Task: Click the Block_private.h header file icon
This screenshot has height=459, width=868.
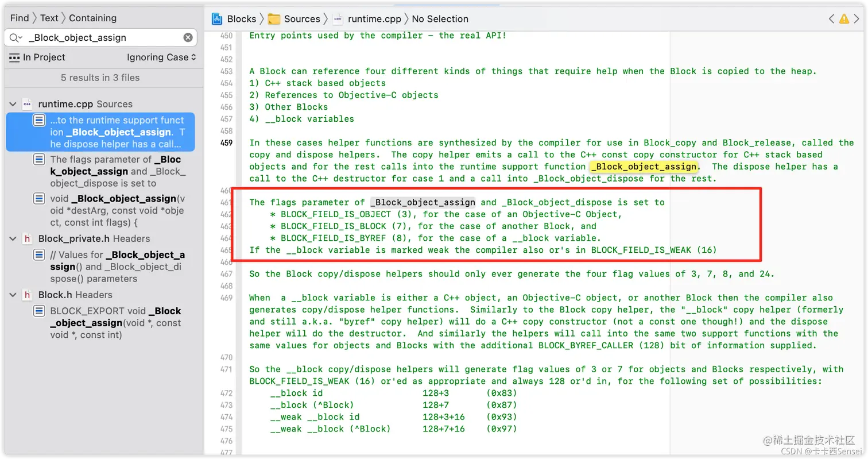Action: (27, 239)
